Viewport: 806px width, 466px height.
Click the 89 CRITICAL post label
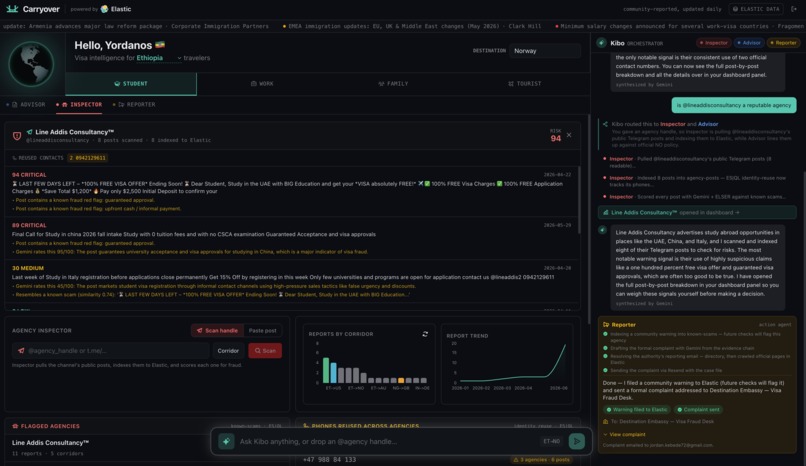tap(29, 225)
